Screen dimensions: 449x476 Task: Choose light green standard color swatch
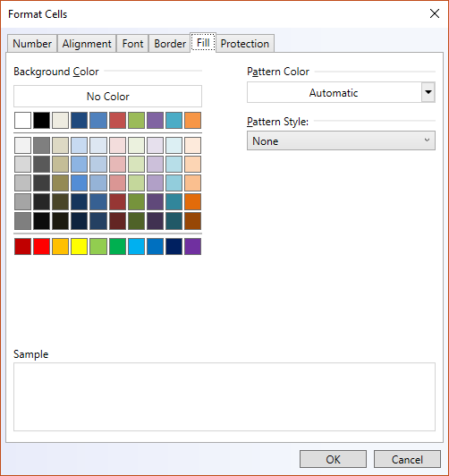[98, 246]
